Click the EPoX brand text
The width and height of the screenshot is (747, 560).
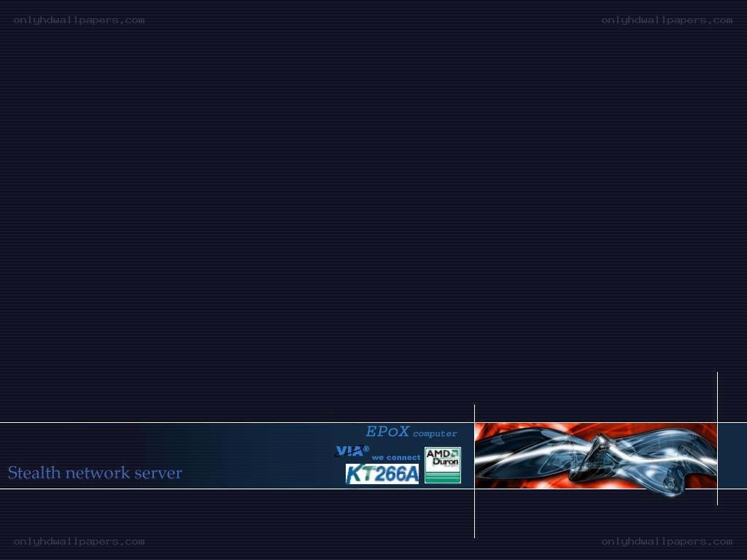pos(387,432)
